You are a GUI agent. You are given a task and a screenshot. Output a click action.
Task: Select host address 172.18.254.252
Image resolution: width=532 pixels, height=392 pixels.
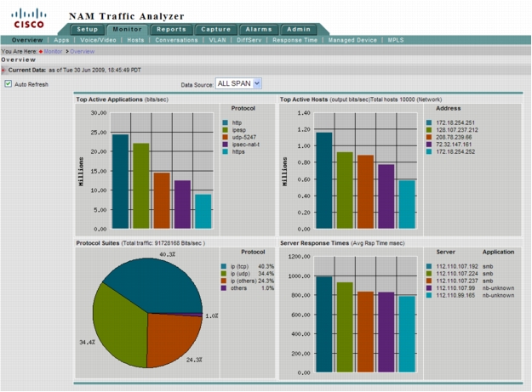pos(455,151)
